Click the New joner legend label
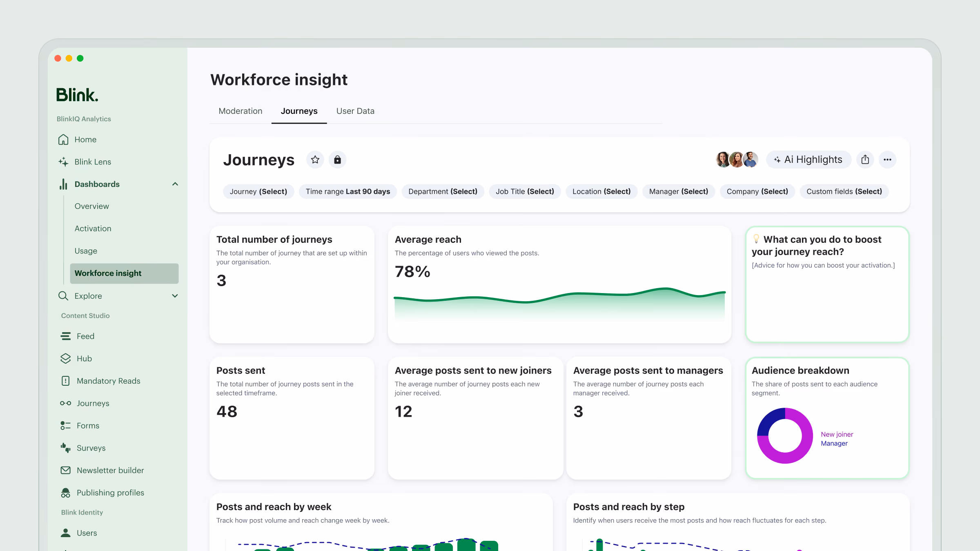Screen dimensions: 980x551 [837, 434]
